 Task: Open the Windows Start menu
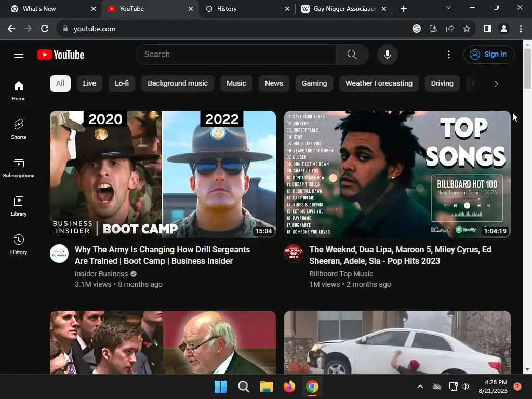coord(220,387)
